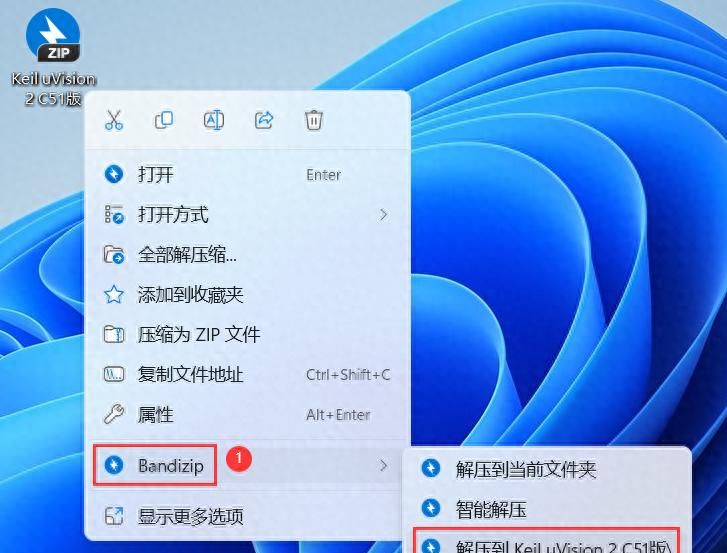
Task: Open the Bandizip submenu entry
Action: 247,465
